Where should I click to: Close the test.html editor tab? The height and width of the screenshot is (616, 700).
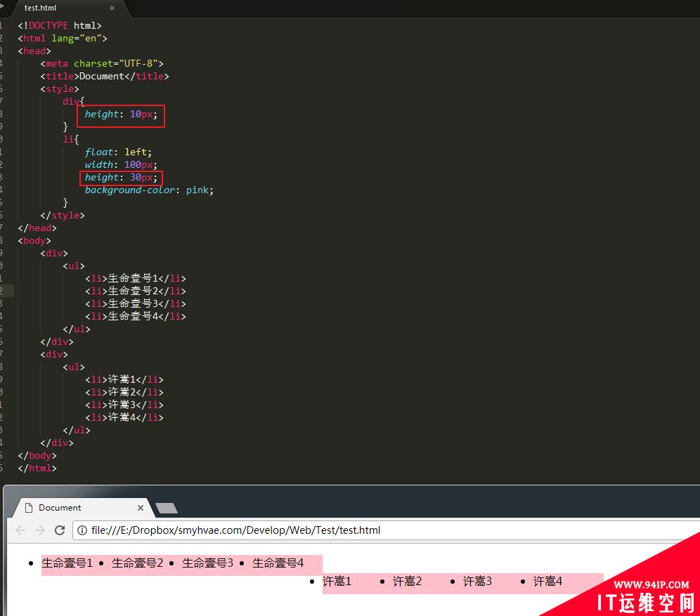pyautogui.click(x=112, y=8)
